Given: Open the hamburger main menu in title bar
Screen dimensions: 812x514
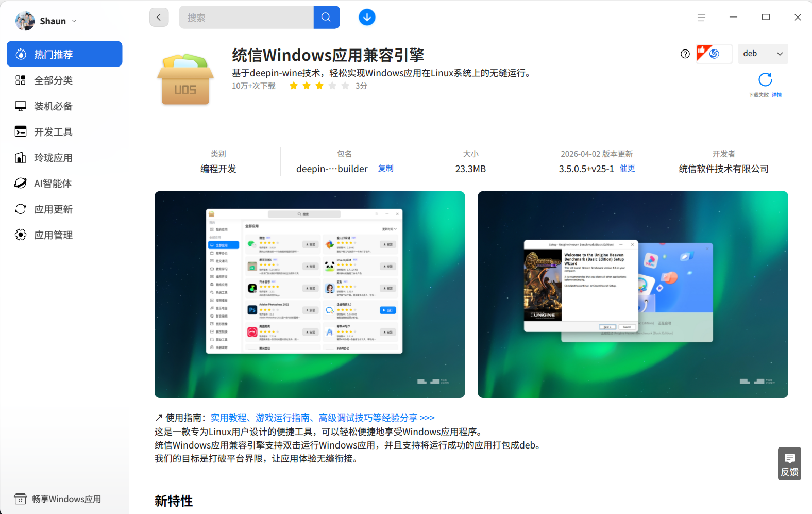Looking at the screenshot, I should [701, 18].
